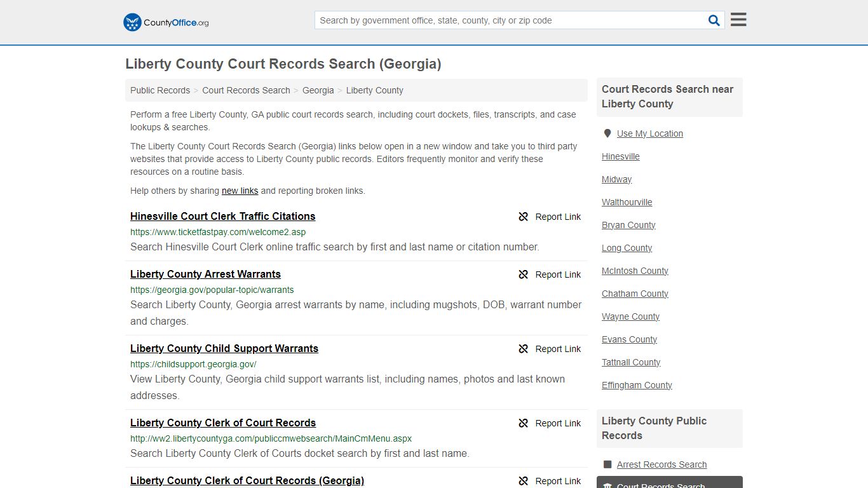This screenshot has height=488, width=868.
Task: Report the Clerk of Court Records link
Action: (x=550, y=423)
